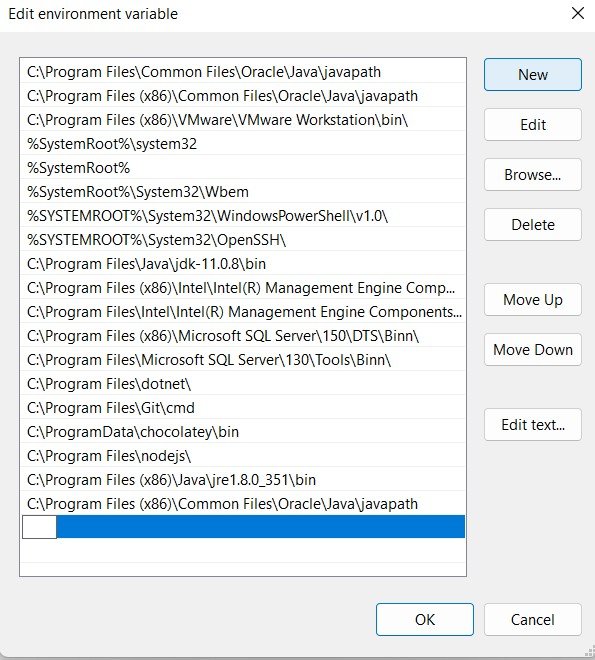Select the nodejs path entry
595x660 pixels.
pos(243,456)
